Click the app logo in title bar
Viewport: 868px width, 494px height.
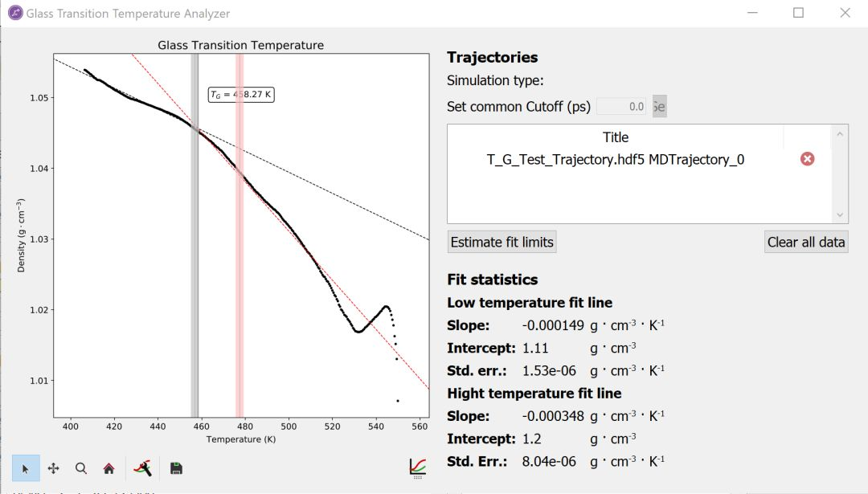click(x=15, y=13)
